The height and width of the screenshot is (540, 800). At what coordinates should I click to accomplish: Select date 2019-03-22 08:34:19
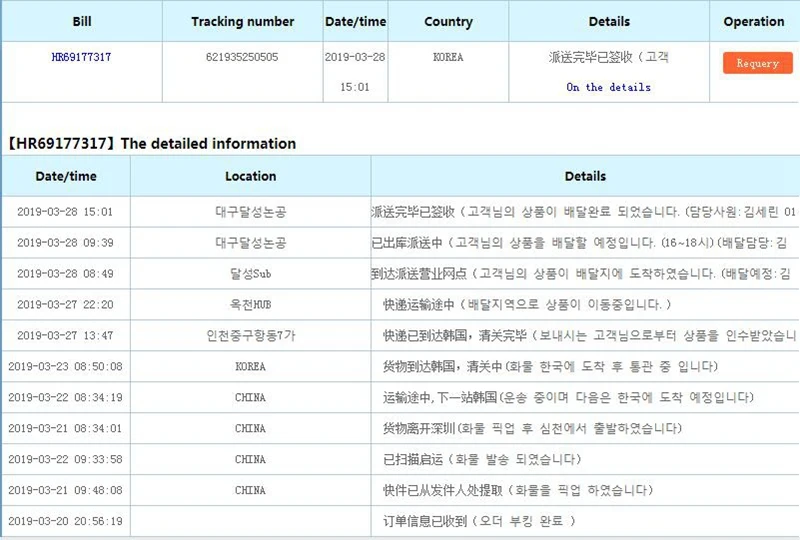pyautogui.click(x=65, y=397)
